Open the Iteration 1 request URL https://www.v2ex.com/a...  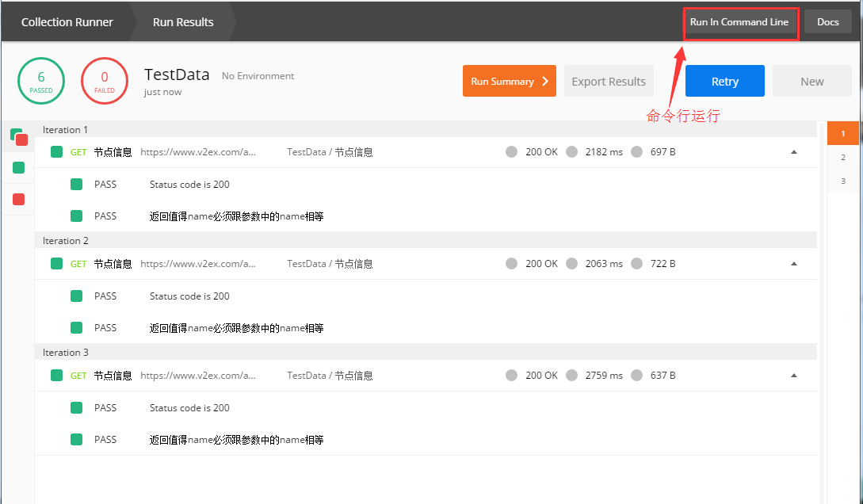coord(198,152)
